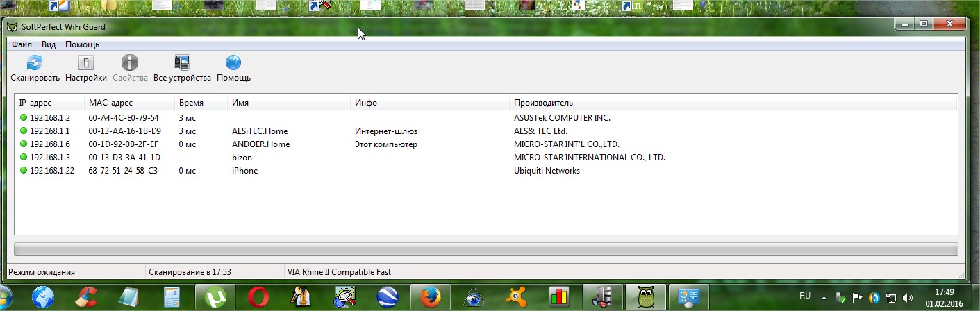Click Сканирование в 17:53 in the status bar
Image resolution: width=980 pixels, height=311 pixels.
coord(190,272)
